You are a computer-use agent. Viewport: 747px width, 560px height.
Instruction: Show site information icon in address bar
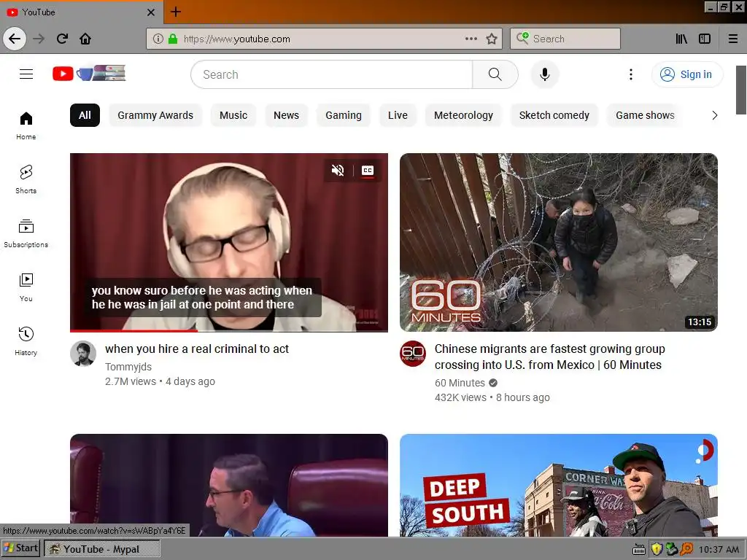click(x=158, y=39)
